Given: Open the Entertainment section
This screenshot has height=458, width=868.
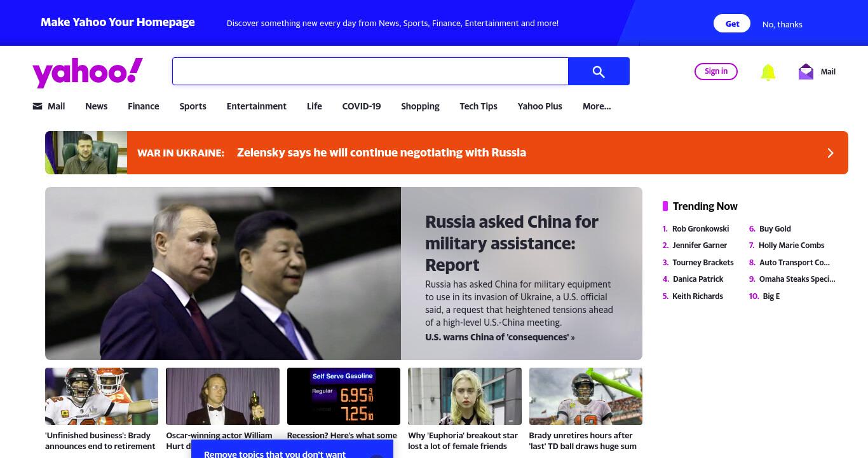Looking at the screenshot, I should tap(257, 106).
